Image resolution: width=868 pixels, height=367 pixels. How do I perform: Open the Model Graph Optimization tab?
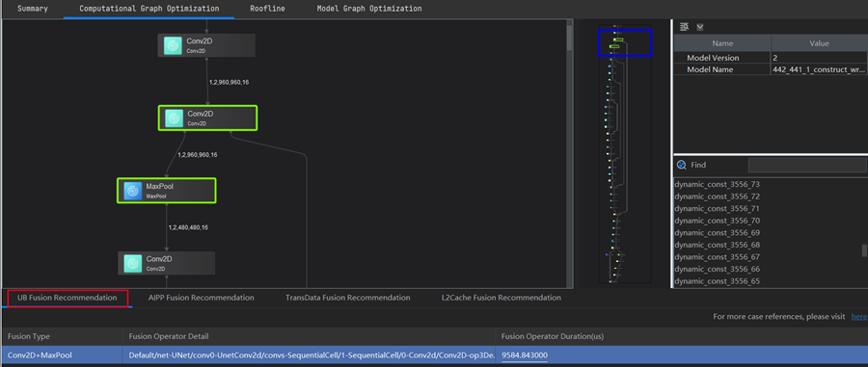tap(369, 9)
